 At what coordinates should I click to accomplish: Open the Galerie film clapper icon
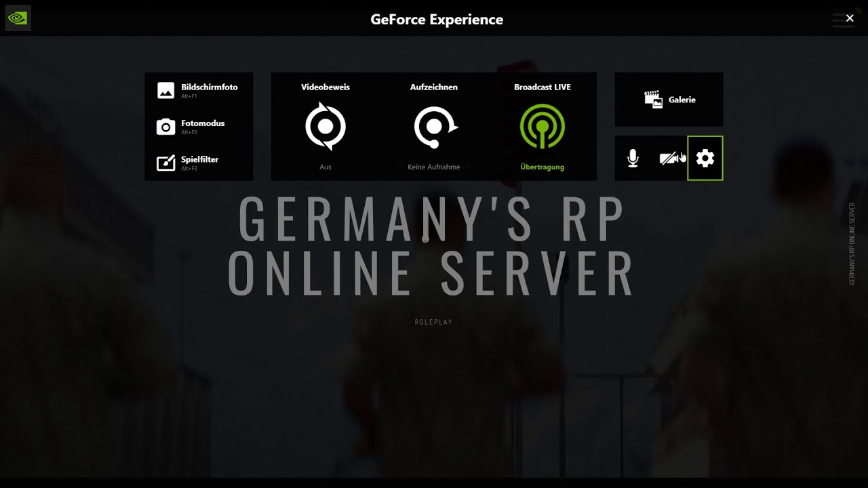pos(653,100)
